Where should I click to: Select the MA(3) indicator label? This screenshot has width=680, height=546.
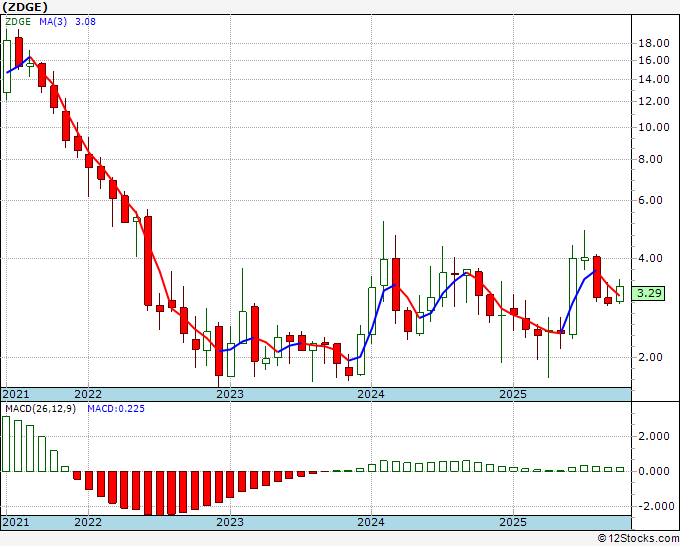(53, 22)
